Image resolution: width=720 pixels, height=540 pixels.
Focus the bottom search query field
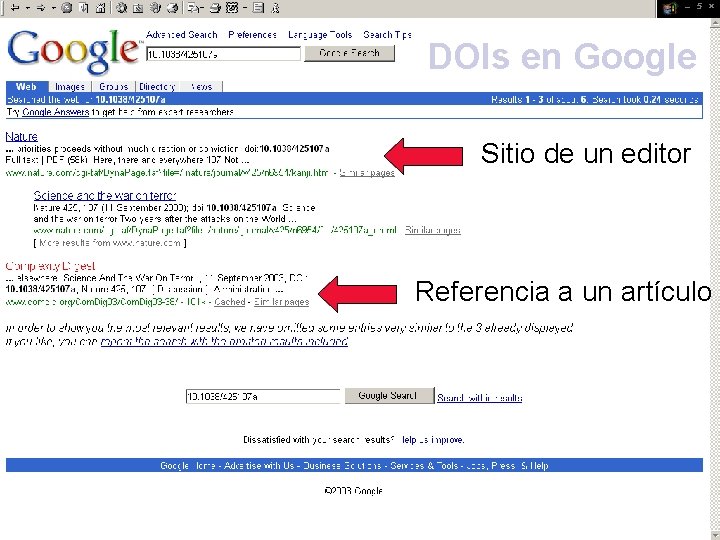coord(263,396)
